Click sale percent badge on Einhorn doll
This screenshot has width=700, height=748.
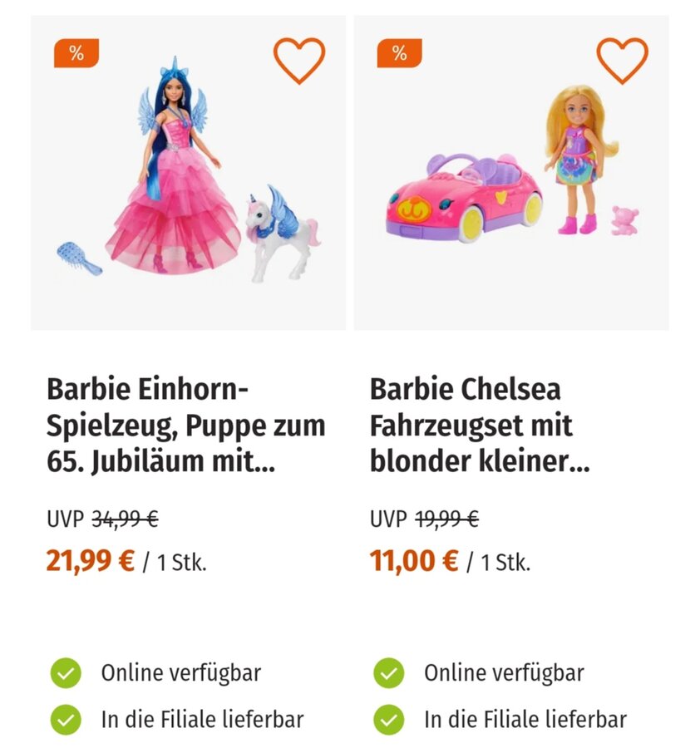pos(76,54)
